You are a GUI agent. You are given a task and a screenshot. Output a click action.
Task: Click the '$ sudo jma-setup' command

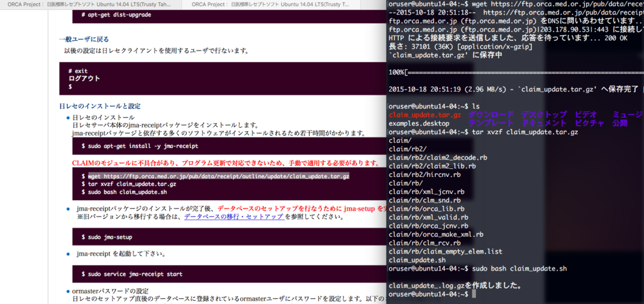[107, 237]
